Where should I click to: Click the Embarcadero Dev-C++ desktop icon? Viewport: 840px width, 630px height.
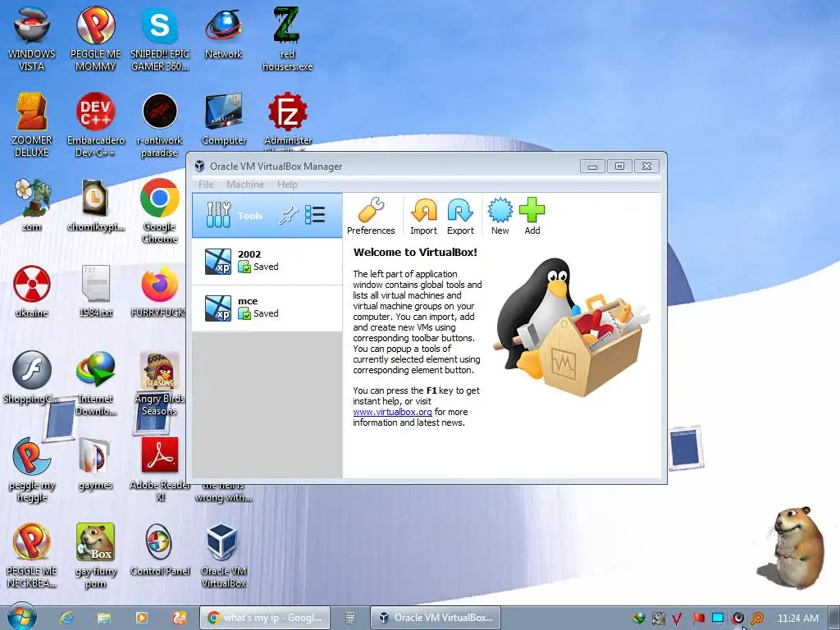pyautogui.click(x=95, y=125)
